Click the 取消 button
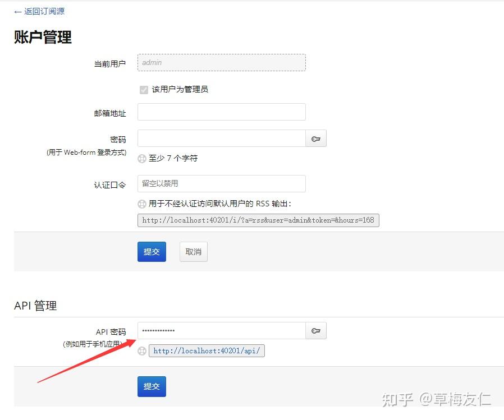Screen dimensions: 504x420 click(193, 251)
